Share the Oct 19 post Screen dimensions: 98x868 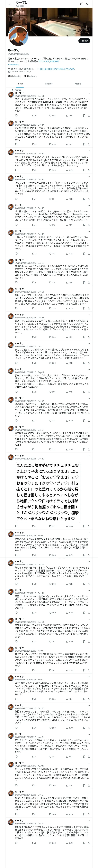[x=89, y=170]
